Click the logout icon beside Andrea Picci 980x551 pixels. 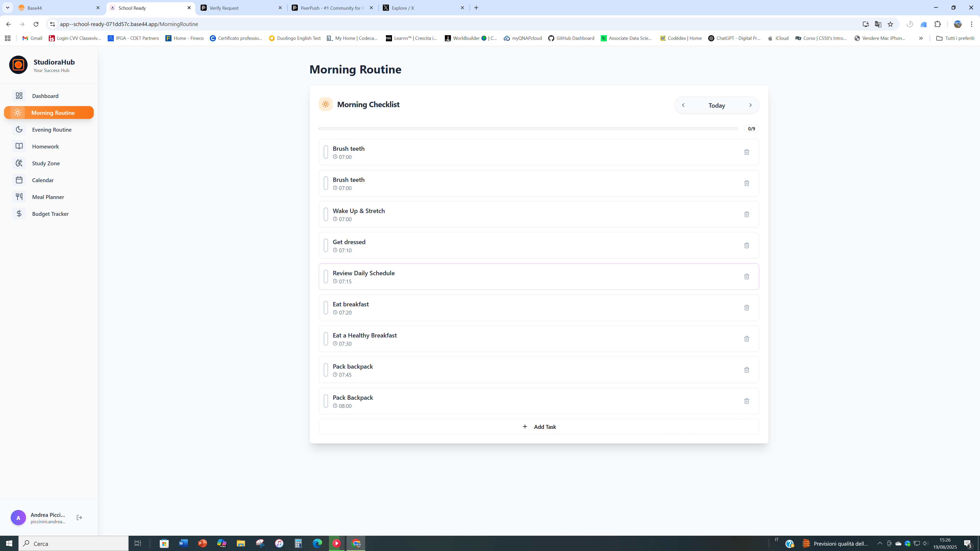pyautogui.click(x=79, y=518)
